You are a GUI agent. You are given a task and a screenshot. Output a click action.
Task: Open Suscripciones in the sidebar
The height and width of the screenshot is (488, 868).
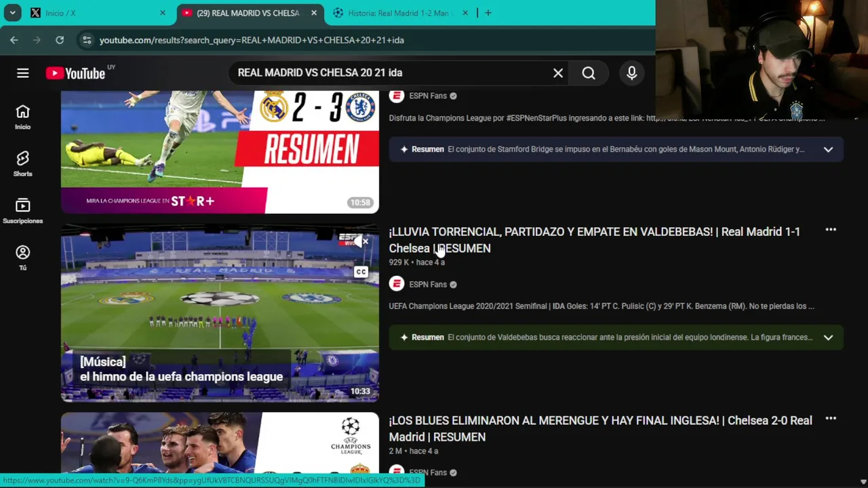22,211
